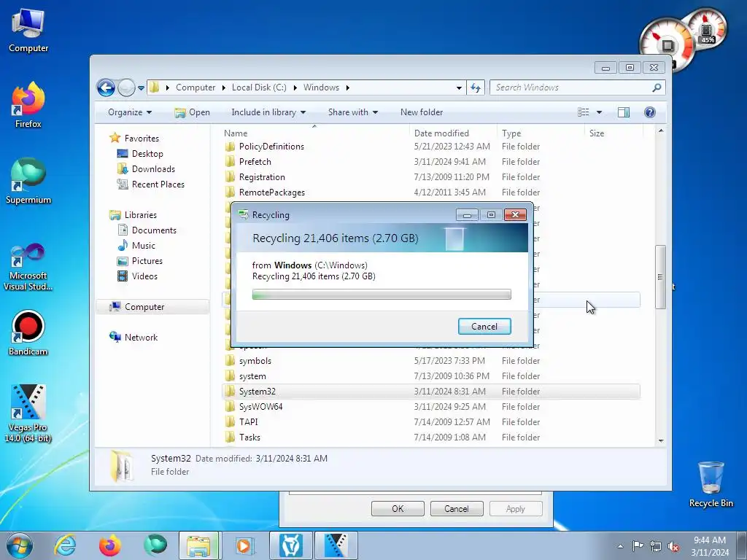Viewport: 747px width, 560px height.
Task: Click the search magnifier icon
Action: [x=657, y=87]
